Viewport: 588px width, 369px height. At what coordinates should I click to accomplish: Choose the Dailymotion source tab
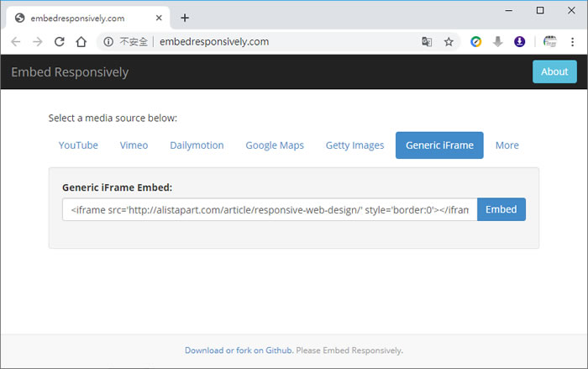197,145
